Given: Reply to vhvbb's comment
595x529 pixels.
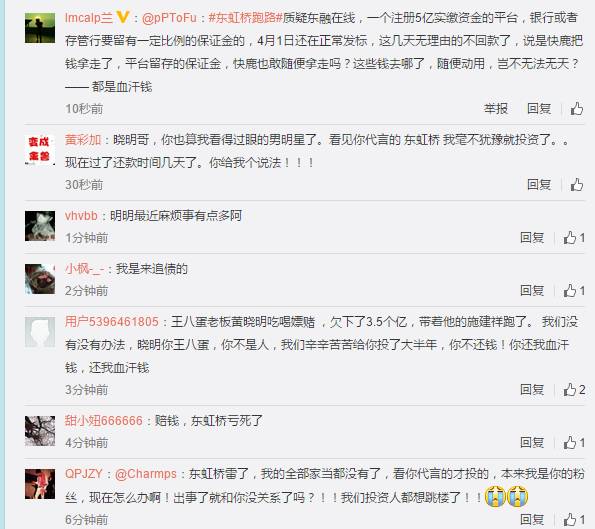Looking at the screenshot, I should (532, 238).
